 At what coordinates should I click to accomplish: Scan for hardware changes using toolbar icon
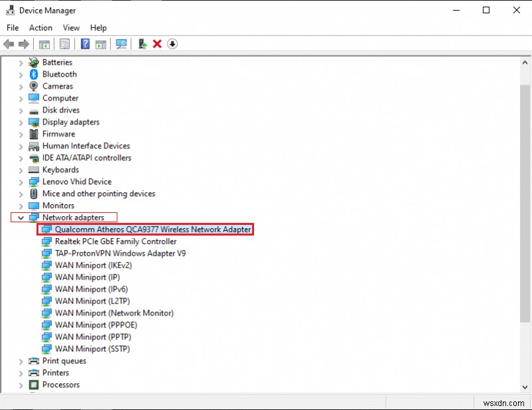(x=121, y=44)
